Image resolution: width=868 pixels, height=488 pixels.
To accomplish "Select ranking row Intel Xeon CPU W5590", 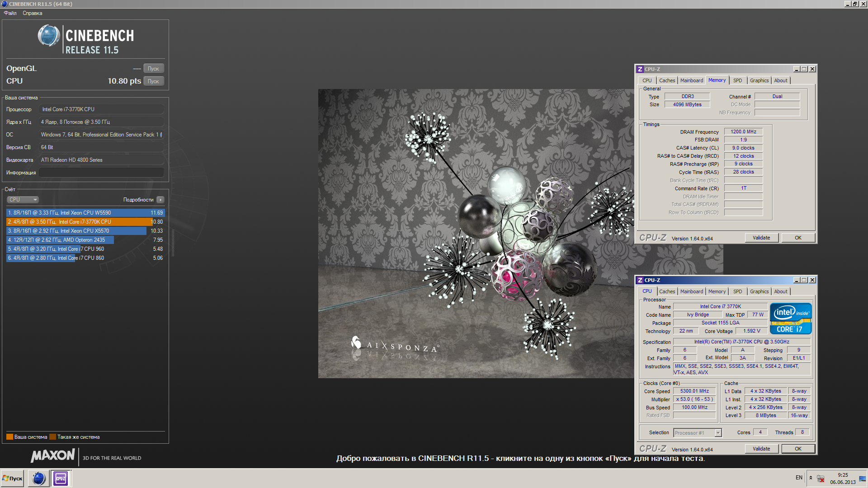I will [85, 213].
